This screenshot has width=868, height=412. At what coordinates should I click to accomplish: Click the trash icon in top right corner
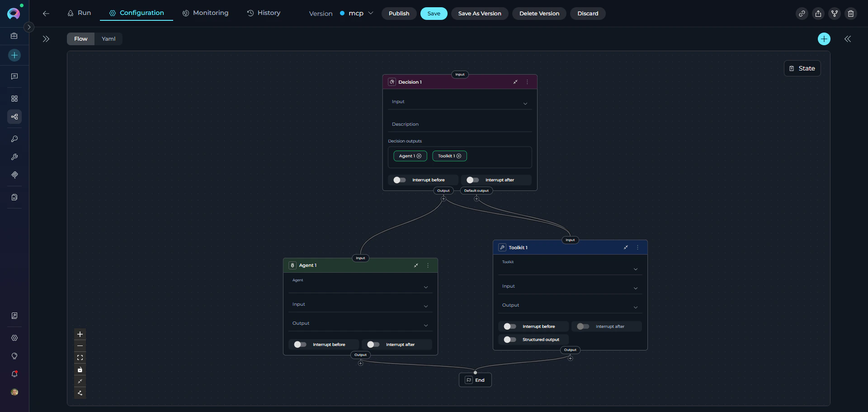click(x=851, y=14)
